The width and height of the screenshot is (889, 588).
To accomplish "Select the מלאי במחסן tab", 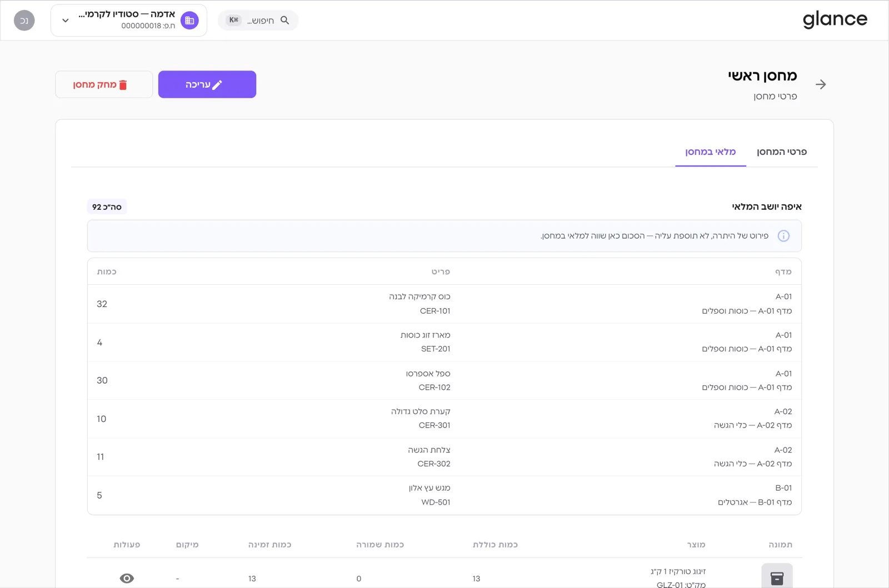I will 711,152.
